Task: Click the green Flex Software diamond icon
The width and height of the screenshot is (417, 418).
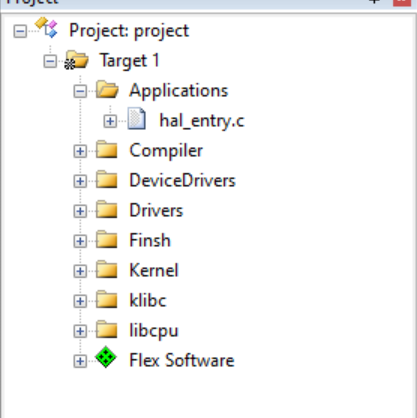Action: tap(106, 357)
